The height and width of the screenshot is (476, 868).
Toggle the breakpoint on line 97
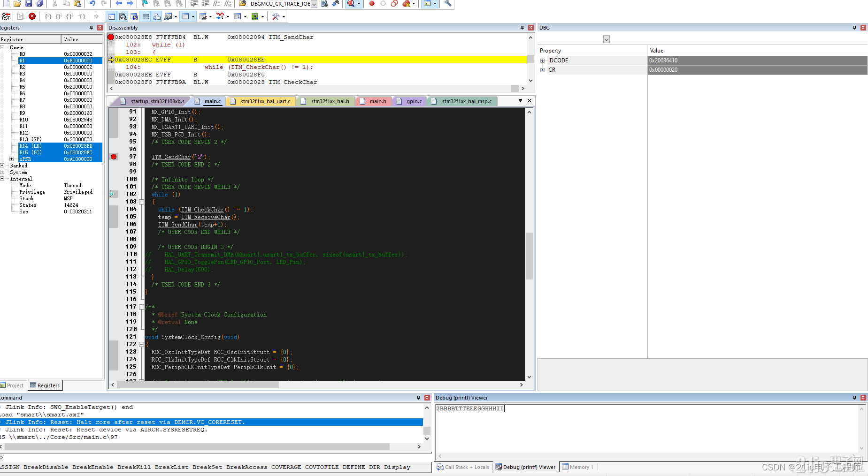(x=114, y=157)
